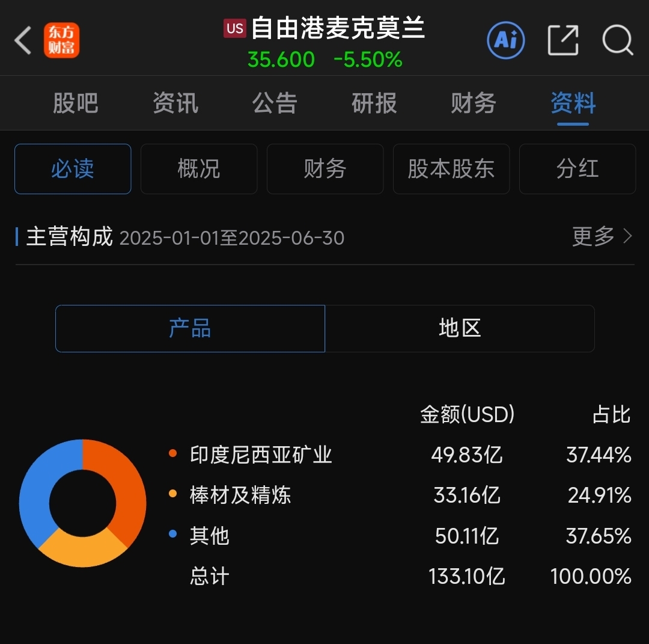Viewport: 649px width, 644px height.
Task: Tap the 37.65% share value
Action: [x=599, y=536]
